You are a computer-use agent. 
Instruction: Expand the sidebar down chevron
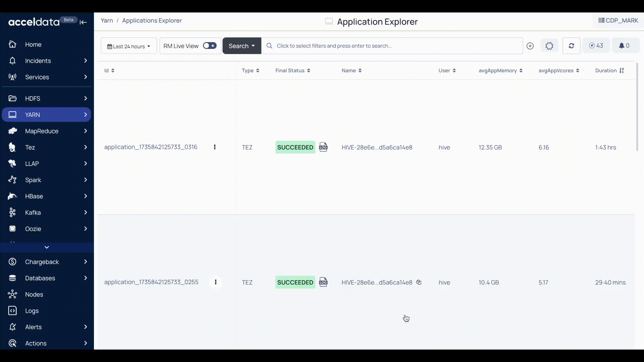(47, 247)
